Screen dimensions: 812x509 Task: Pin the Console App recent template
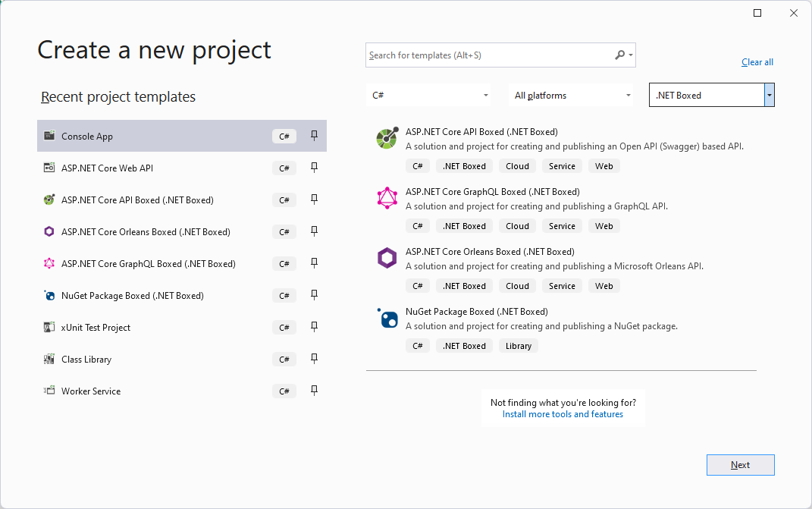tap(314, 137)
